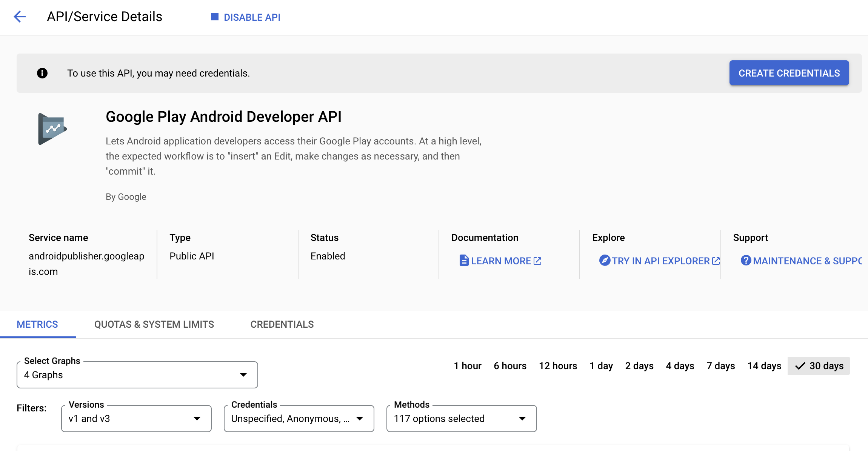This screenshot has height=451, width=868.
Task: Open the Credentials tab
Action: point(282,324)
